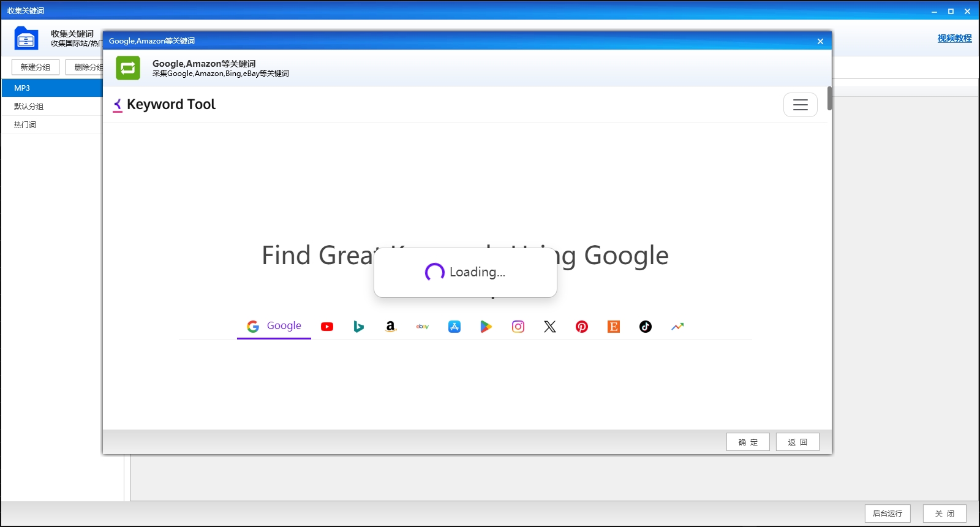Click the 确定 confirm button
This screenshot has width=980, height=527.
[748, 442]
